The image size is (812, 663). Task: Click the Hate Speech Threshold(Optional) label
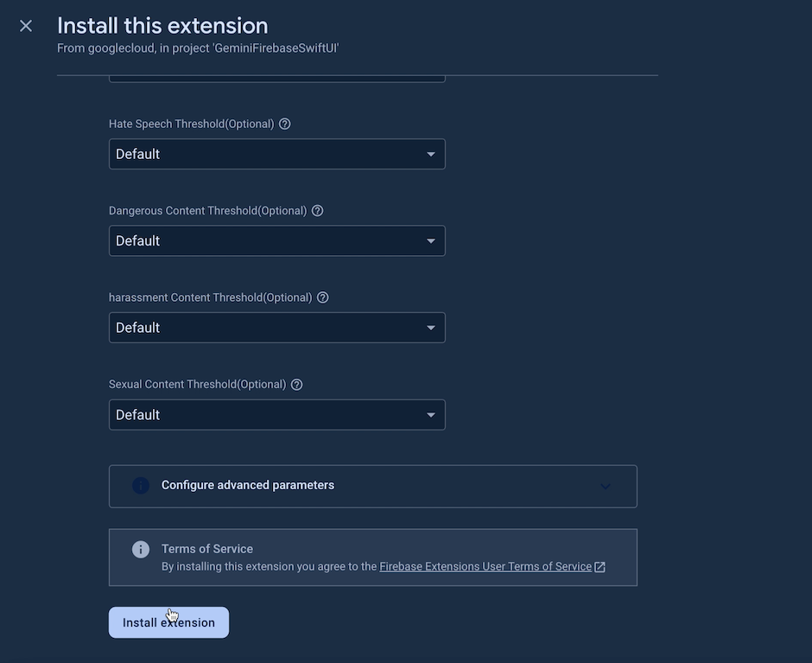coord(191,124)
